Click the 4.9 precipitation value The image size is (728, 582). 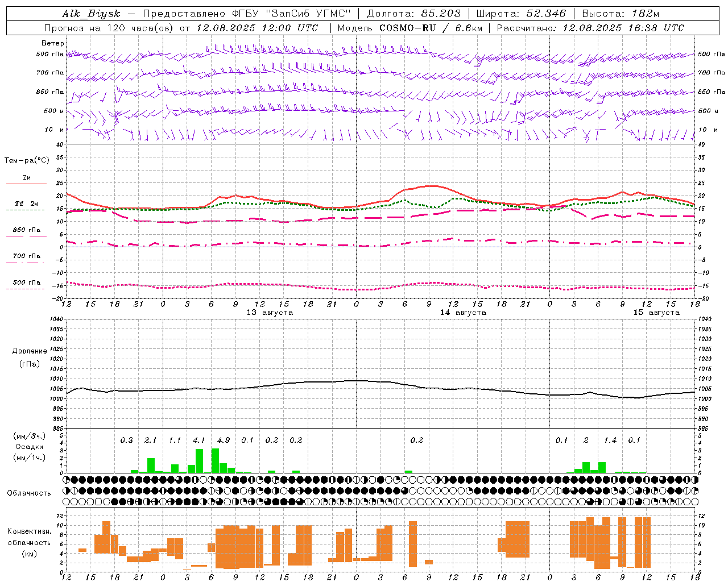(x=224, y=440)
